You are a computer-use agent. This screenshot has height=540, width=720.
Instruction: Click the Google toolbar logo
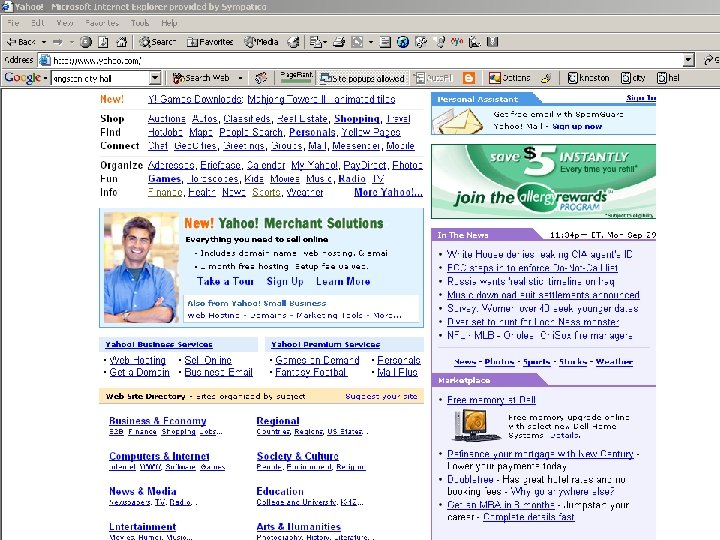pyautogui.click(x=22, y=78)
